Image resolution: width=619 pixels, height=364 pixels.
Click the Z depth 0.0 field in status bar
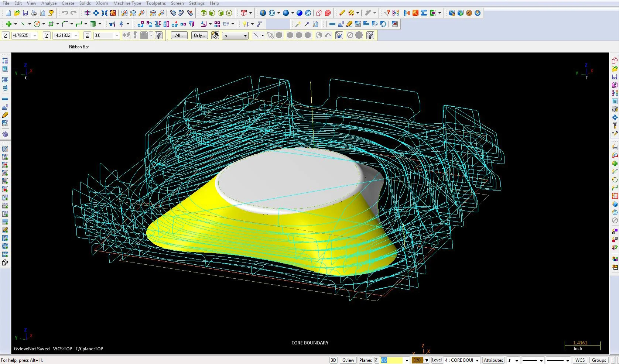tap(391, 360)
